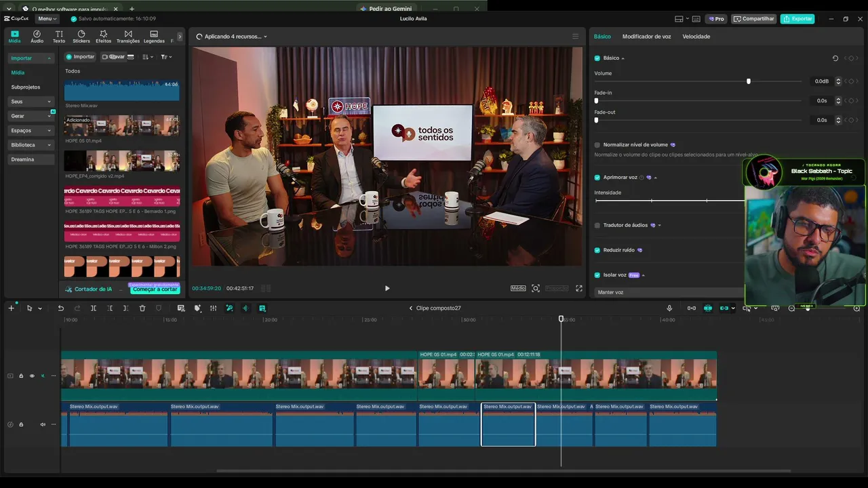868x488 pixels.
Task: Click the timeline playhead marker
Action: 561,319
